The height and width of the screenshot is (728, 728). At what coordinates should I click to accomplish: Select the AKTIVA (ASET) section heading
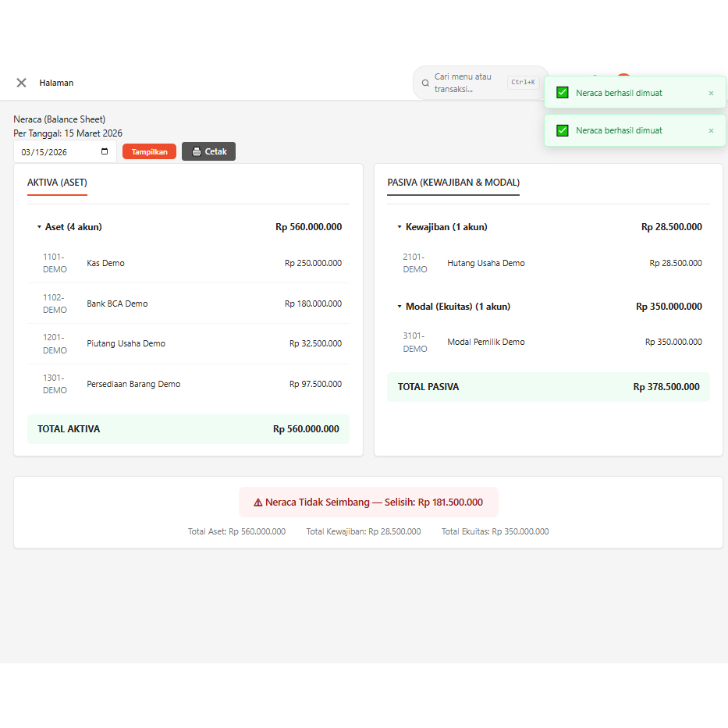57,183
